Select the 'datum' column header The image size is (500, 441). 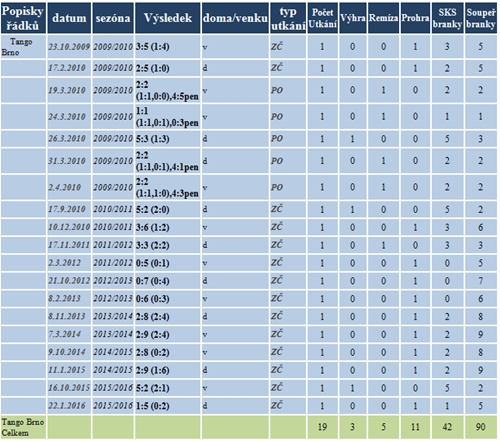coord(69,18)
